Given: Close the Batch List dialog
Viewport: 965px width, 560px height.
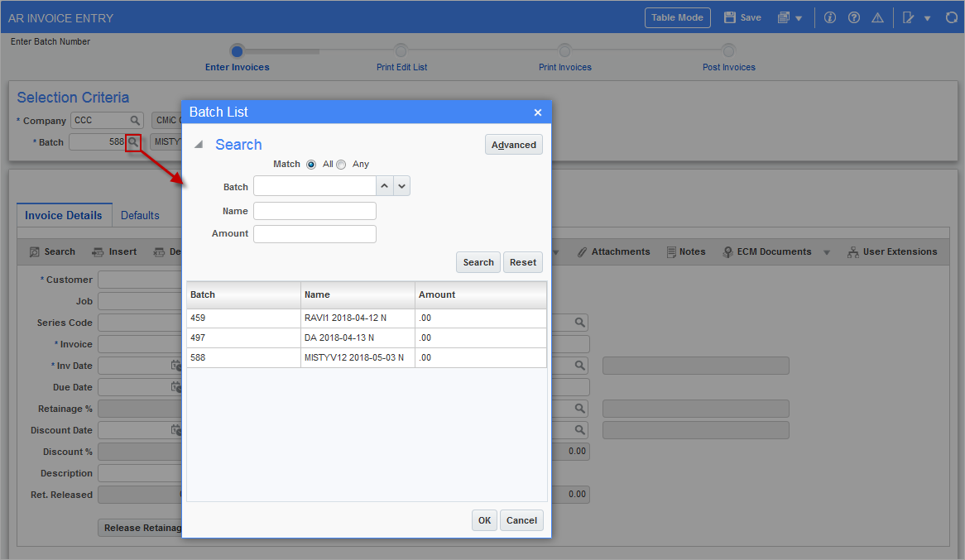Looking at the screenshot, I should 538,112.
